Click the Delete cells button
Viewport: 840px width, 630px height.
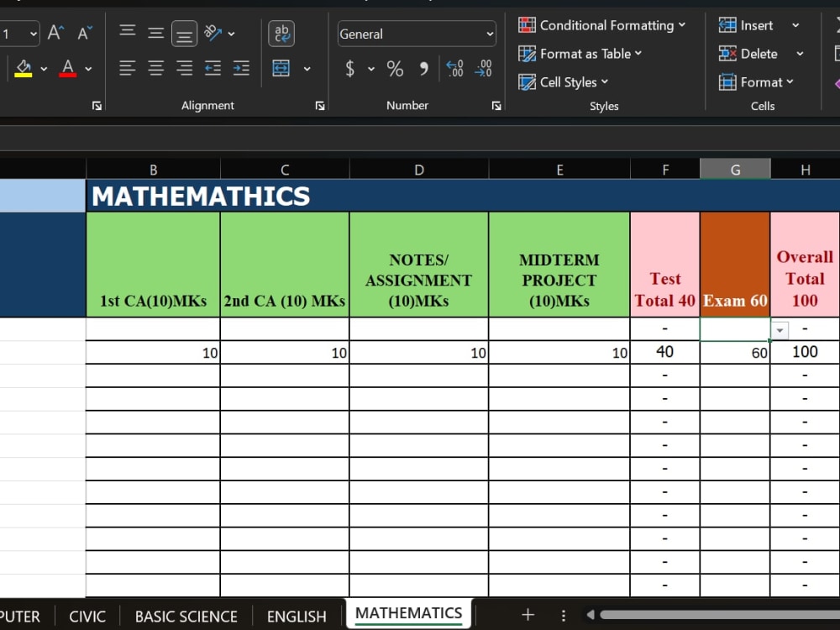pos(748,54)
